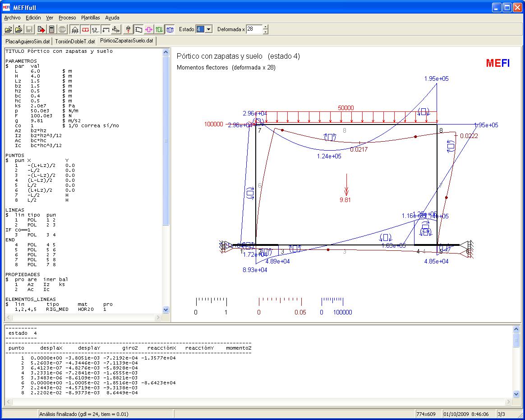This screenshot has width=525, height=420.
Task: Click the 'Análisis finalizado' status bar message
Action: tap(84, 414)
